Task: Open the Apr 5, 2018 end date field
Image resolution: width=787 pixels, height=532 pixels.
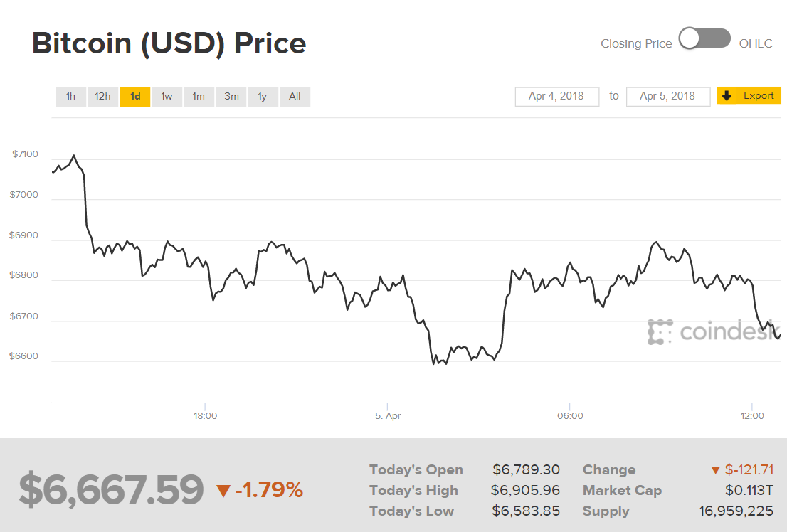Action: tap(667, 96)
